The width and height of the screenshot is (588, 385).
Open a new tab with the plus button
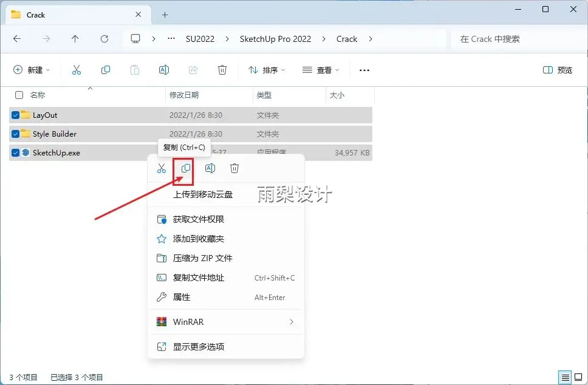pyautogui.click(x=165, y=15)
